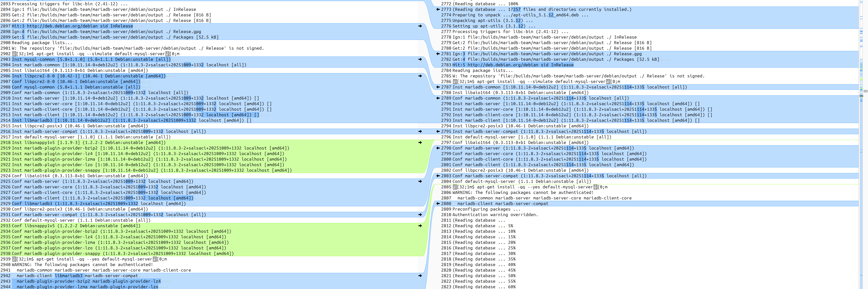Viewport: 868px width, 289px height.
Task: Click right-arrow beside mysql-common line 2903
Action: pos(420,59)
